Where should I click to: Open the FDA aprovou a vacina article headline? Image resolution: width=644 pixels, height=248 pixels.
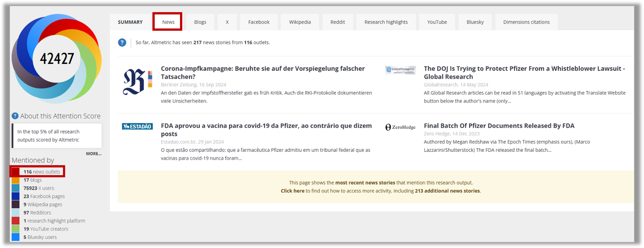click(x=266, y=130)
